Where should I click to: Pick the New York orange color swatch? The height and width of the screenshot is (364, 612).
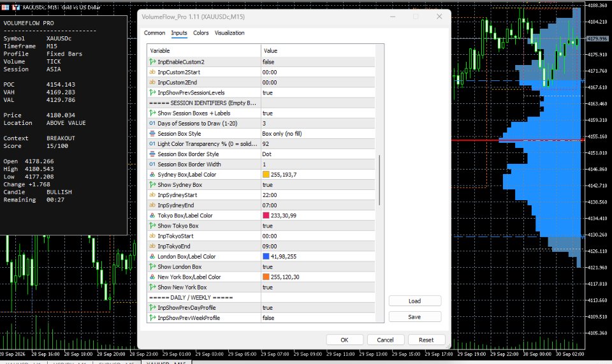266,277
